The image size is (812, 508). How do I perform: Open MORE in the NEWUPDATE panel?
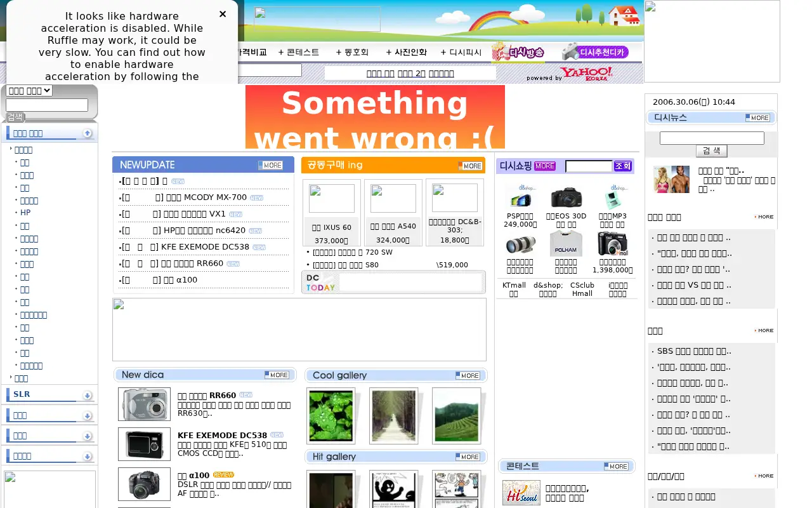(x=270, y=165)
